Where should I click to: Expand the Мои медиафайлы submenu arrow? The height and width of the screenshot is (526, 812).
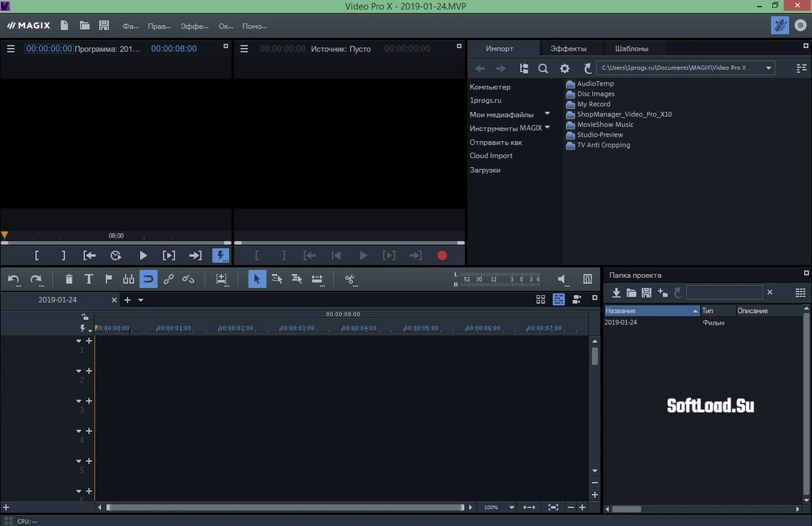pyautogui.click(x=547, y=114)
